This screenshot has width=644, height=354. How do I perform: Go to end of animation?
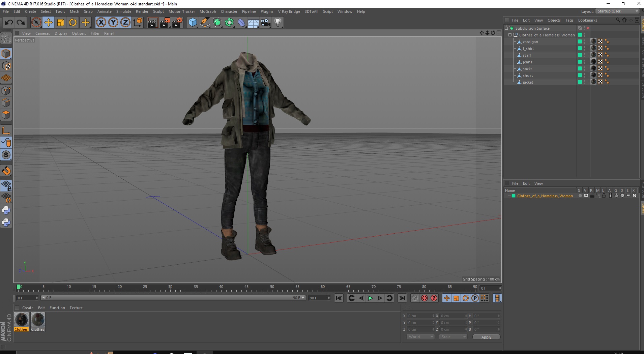[402, 298]
